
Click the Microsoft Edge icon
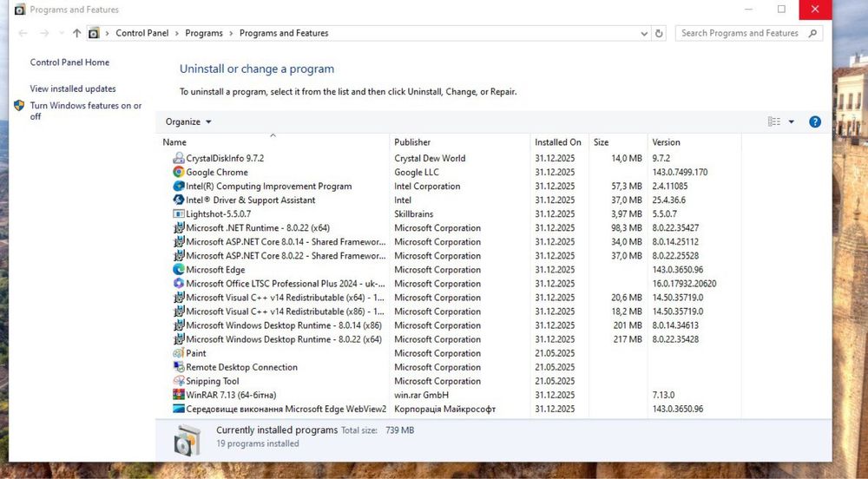[178, 269]
